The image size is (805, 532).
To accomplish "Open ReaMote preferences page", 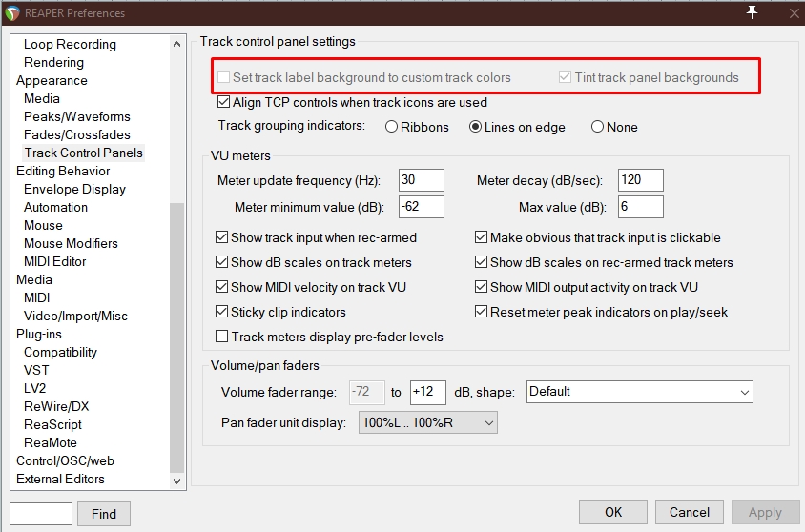I will click(51, 442).
